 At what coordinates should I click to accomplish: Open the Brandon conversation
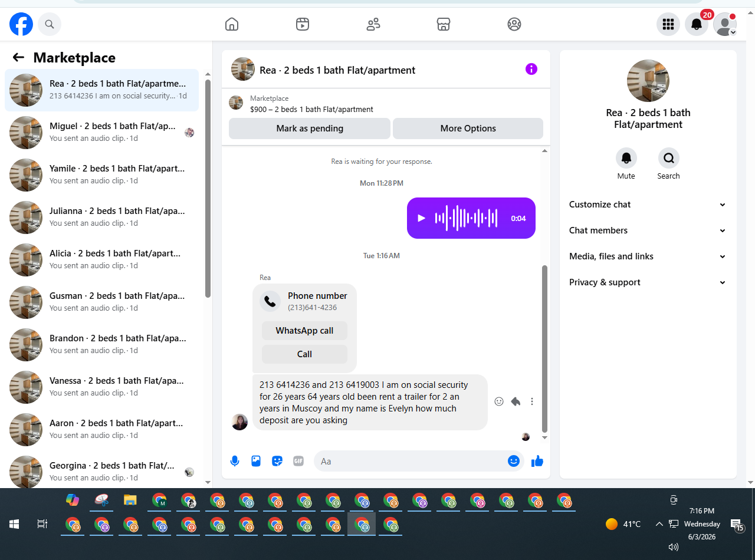coord(101,344)
